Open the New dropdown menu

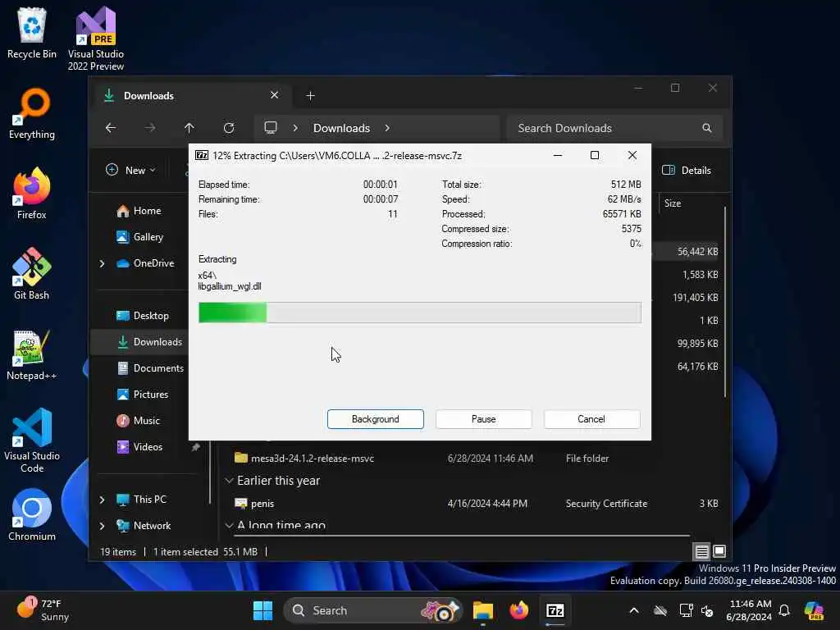(x=130, y=171)
